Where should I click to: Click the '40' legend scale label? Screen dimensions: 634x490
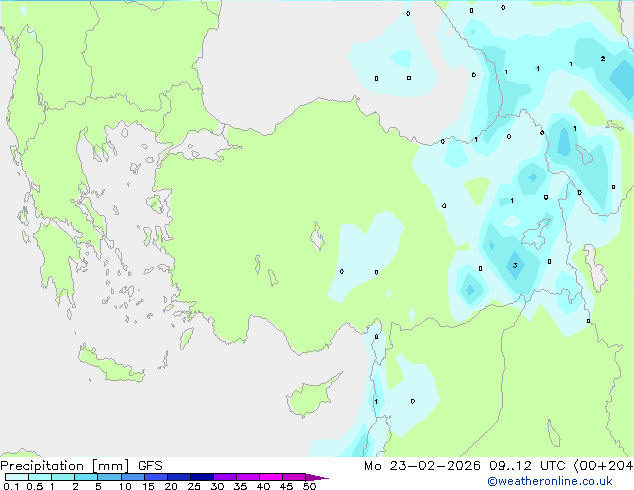[x=263, y=486]
